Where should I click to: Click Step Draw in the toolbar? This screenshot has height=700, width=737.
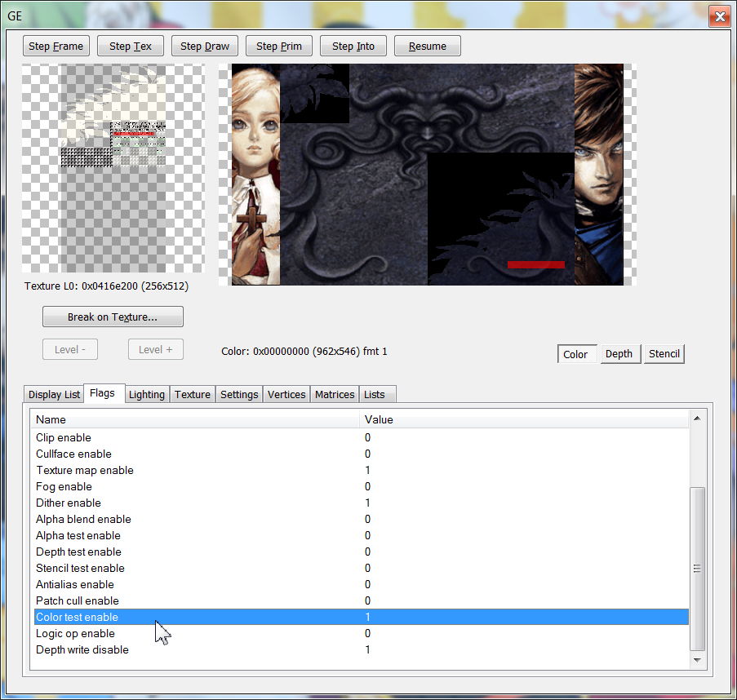point(205,47)
